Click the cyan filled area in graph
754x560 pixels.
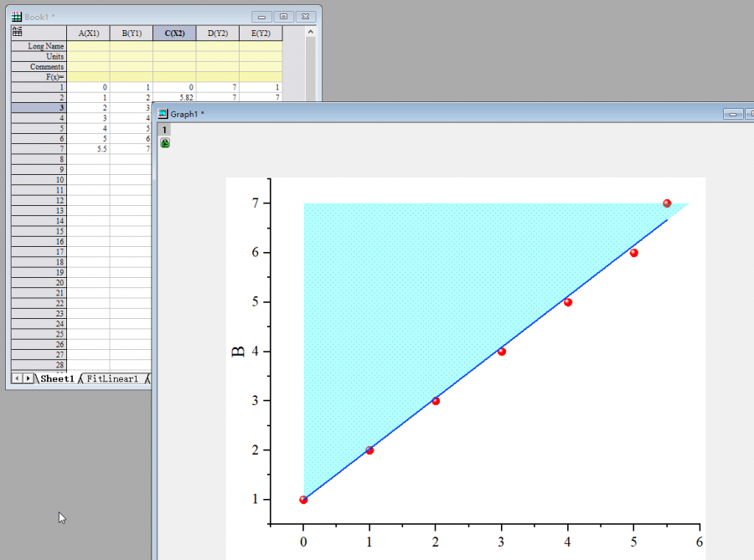click(419, 276)
